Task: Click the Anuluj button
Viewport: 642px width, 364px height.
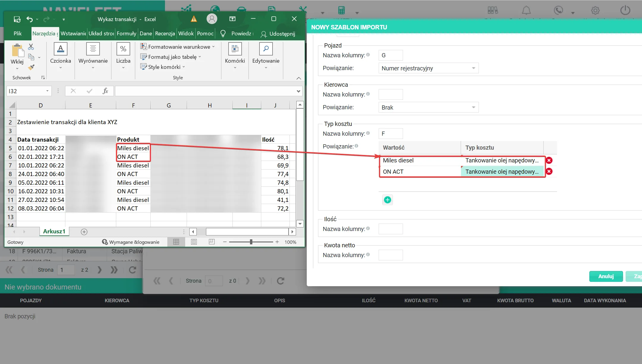Action: tap(606, 276)
